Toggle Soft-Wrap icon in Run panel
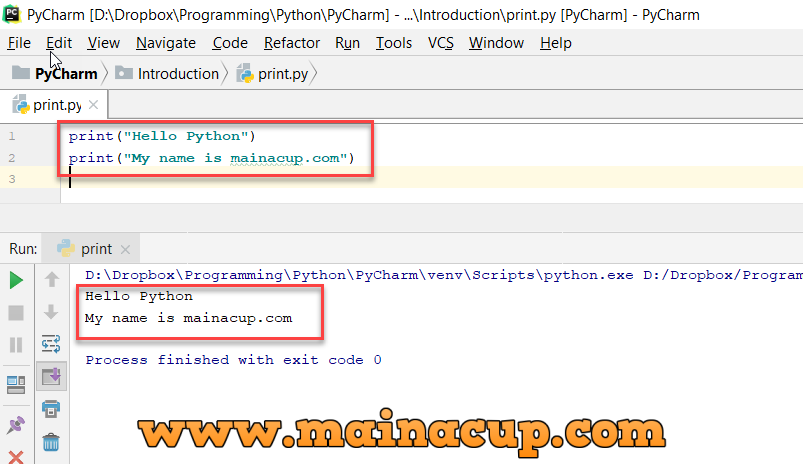The height and width of the screenshot is (464, 803). [51, 344]
